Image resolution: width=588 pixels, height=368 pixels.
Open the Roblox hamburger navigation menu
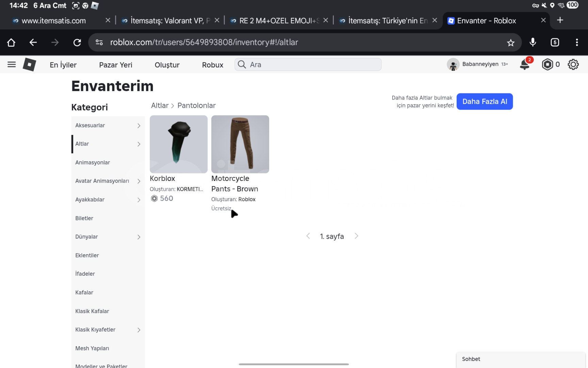point(12,64)
